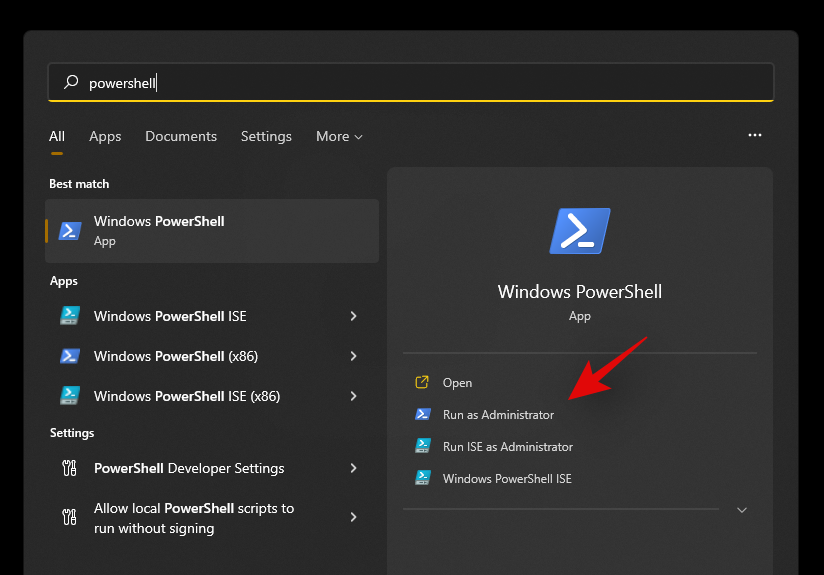Viewport: 824px width, 575px height.
Task: Click the Windows PowerShell (x86) app icon
Action: (69, 356)
